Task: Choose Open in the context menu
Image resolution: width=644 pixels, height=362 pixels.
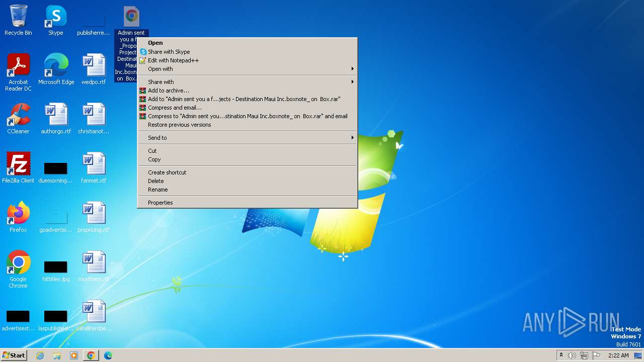Action: coord(248,43)
